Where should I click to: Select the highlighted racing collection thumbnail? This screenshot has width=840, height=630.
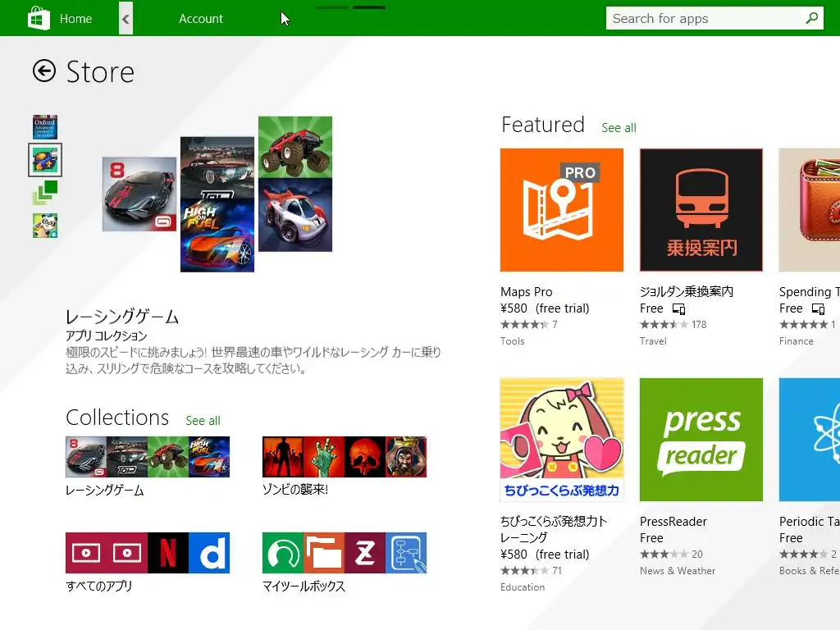point(45,160)
